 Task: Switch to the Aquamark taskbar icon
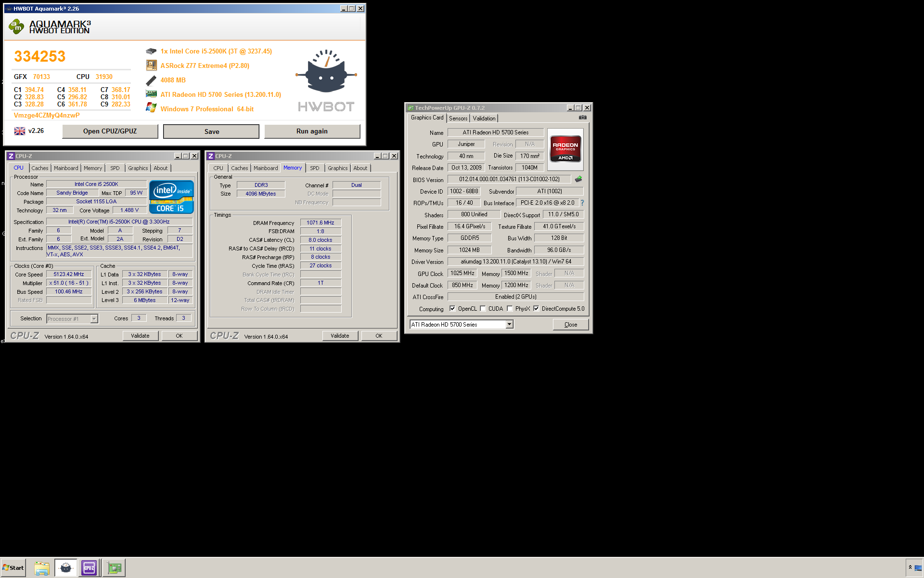(x=66, y=568)
